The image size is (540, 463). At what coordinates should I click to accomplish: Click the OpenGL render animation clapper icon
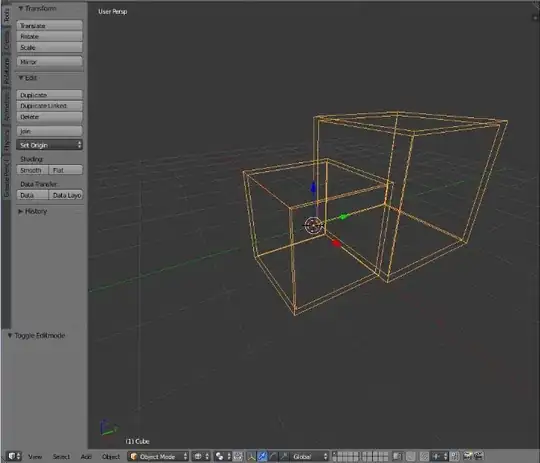479,456
